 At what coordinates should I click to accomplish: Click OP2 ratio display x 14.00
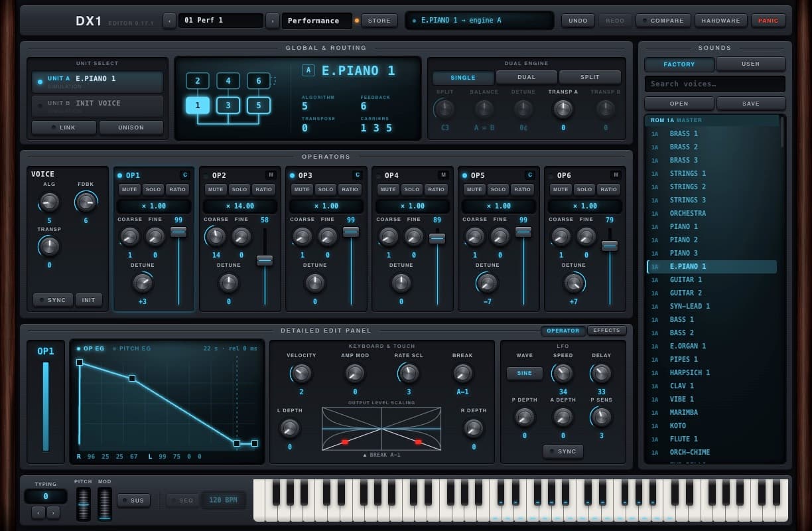(x=240, y=206)
